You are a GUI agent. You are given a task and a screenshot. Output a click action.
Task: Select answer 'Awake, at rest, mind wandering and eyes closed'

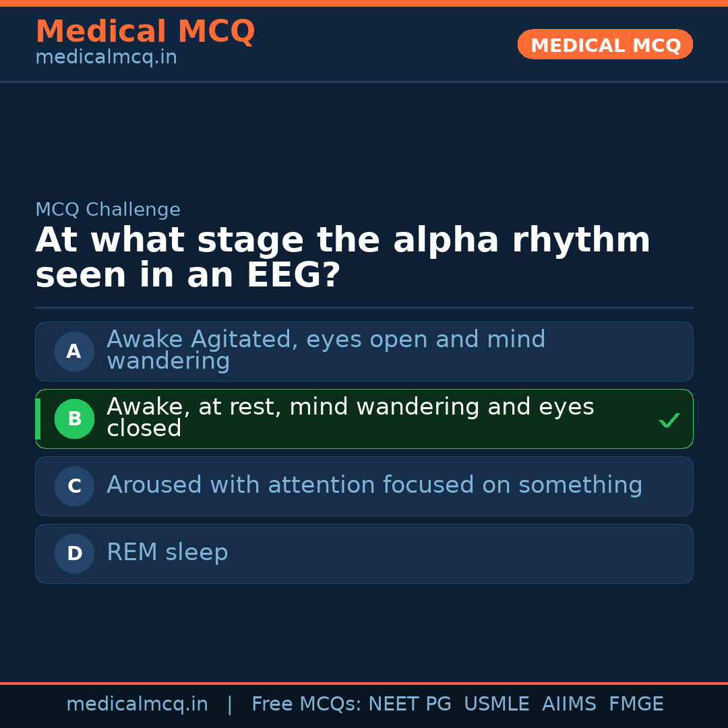[351, 418]
